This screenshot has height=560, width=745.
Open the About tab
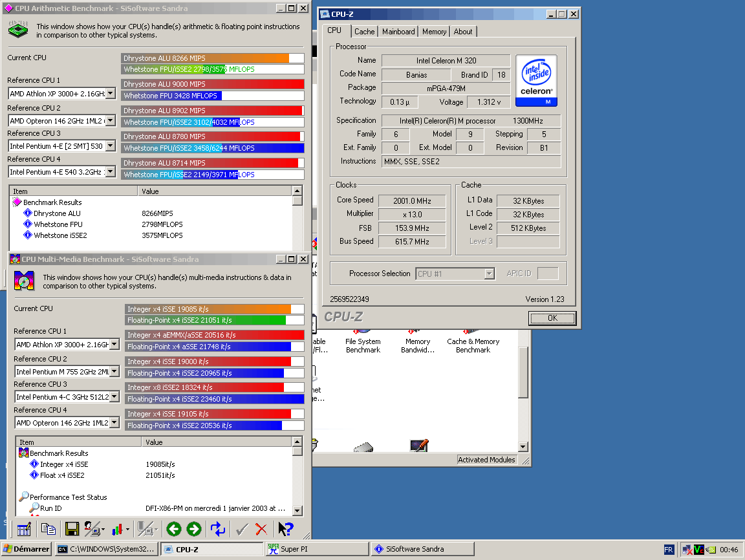[463, 32]
